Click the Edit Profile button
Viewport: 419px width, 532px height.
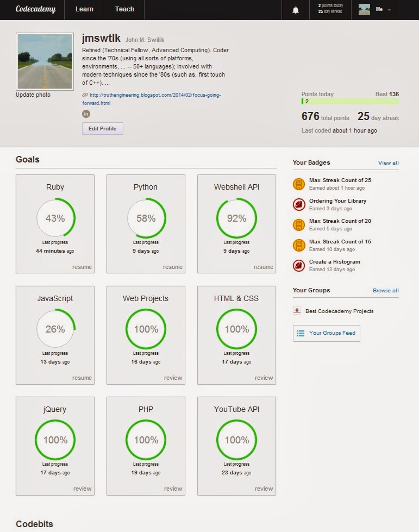tap(103, 129)
